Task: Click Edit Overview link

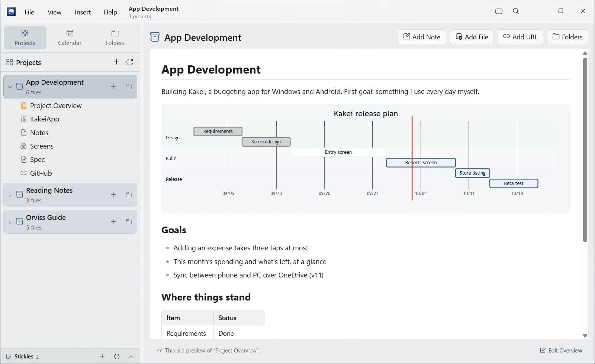Action: click(x=561, y=351)
